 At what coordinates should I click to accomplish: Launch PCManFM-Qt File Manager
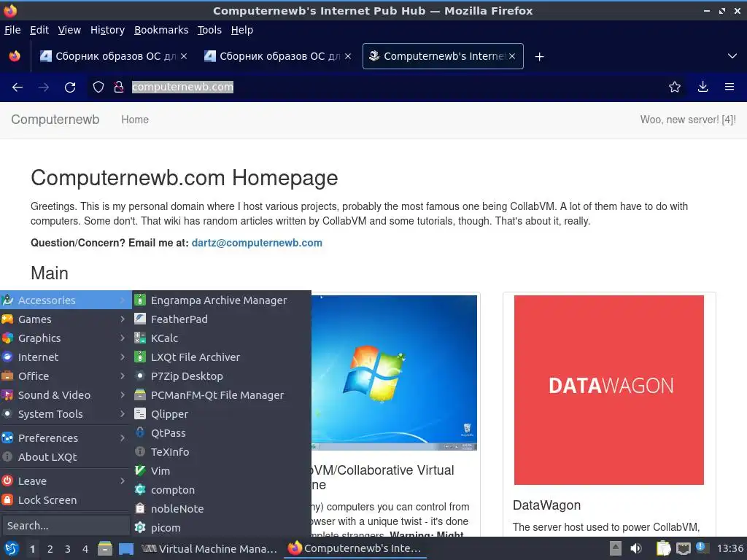(x=222, y=394)
